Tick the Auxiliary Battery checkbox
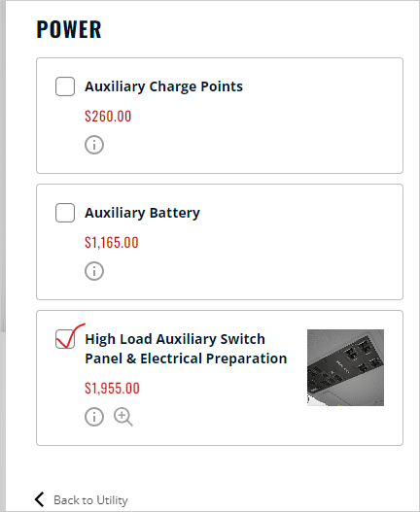Image resolution: width=420 pixels, height=512 pixels. (65, 213)
